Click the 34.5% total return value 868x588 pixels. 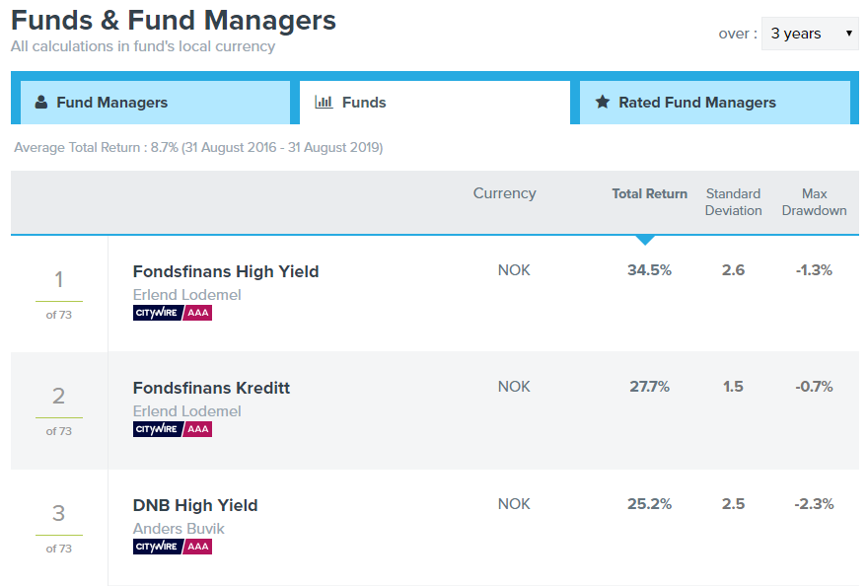[649, 270]
